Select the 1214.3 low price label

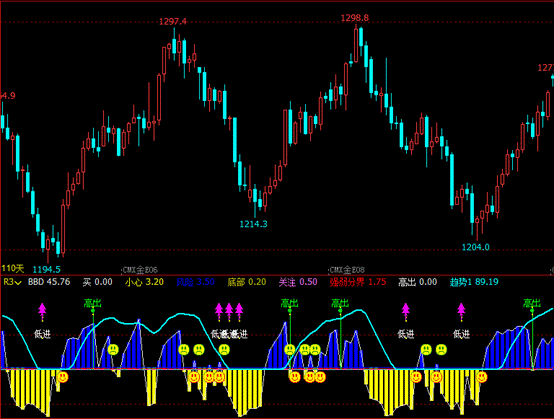coord(253,224)
